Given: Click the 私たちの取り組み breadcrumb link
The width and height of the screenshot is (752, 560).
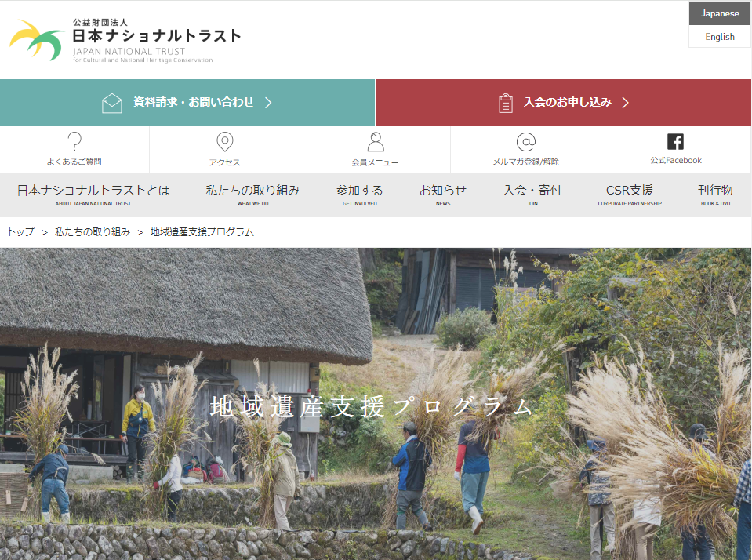Looking at the screenshot, I should point(92,231).
